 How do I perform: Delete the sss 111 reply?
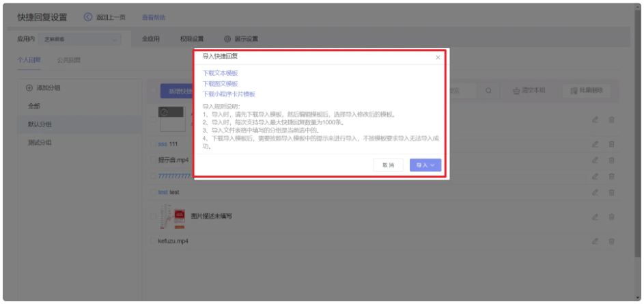pos(611,144)
